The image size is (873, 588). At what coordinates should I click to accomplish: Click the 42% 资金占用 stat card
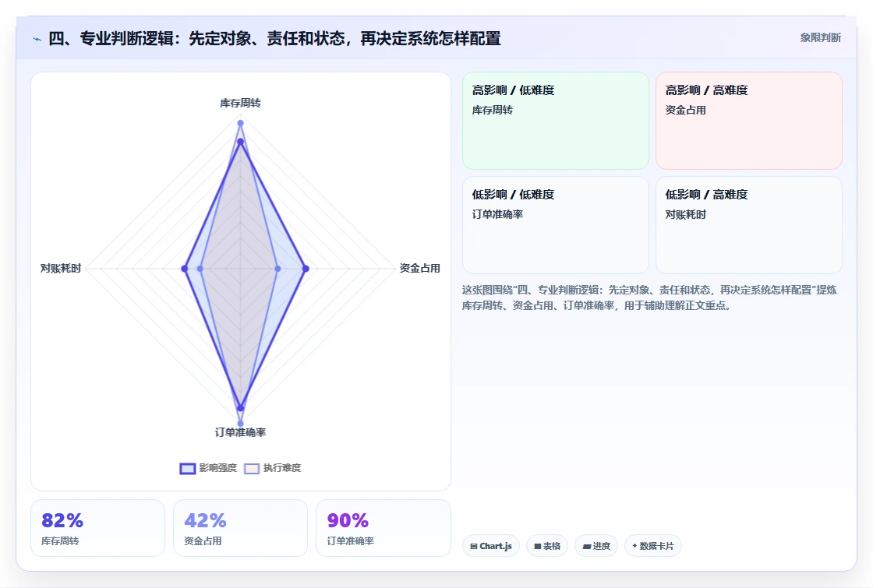(x=240, y=528)
